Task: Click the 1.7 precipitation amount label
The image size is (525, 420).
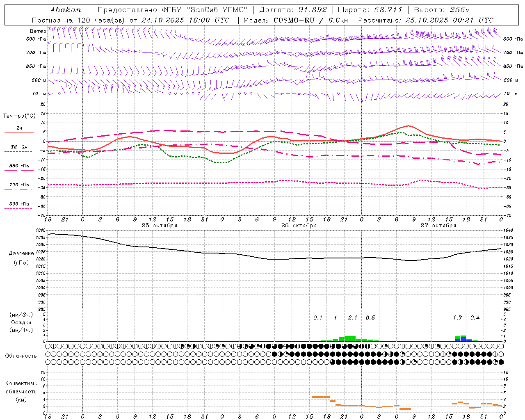Action: 457,317
